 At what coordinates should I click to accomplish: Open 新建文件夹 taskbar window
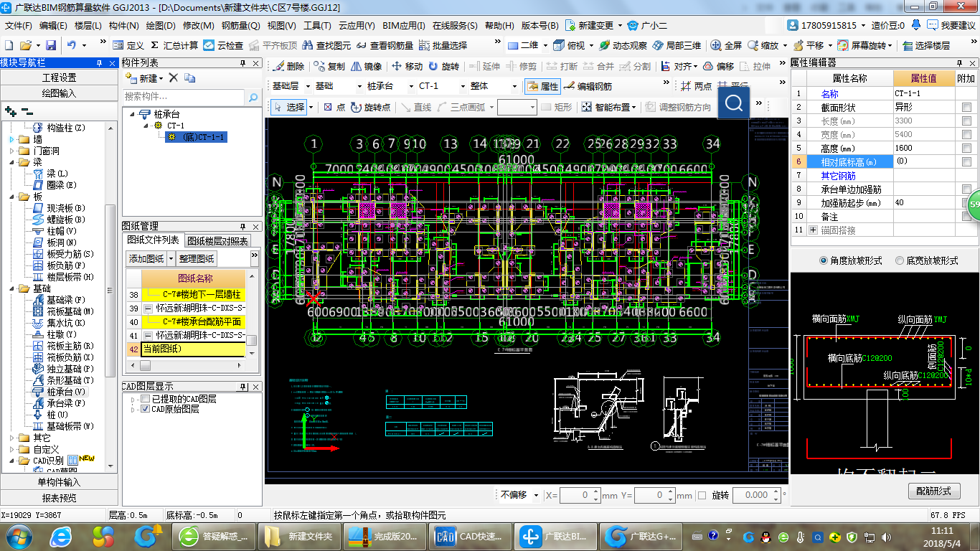pyautogui.click(x=300, y=536)
